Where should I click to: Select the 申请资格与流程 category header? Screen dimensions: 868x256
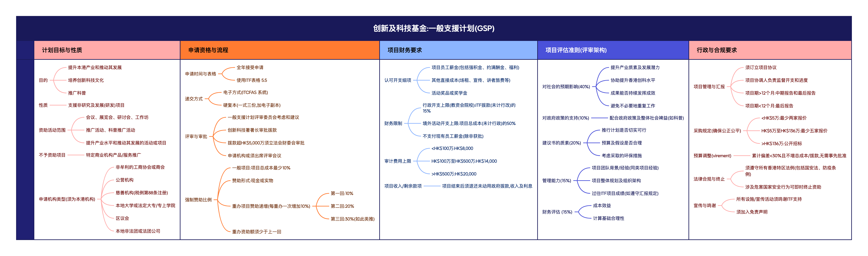208,50
